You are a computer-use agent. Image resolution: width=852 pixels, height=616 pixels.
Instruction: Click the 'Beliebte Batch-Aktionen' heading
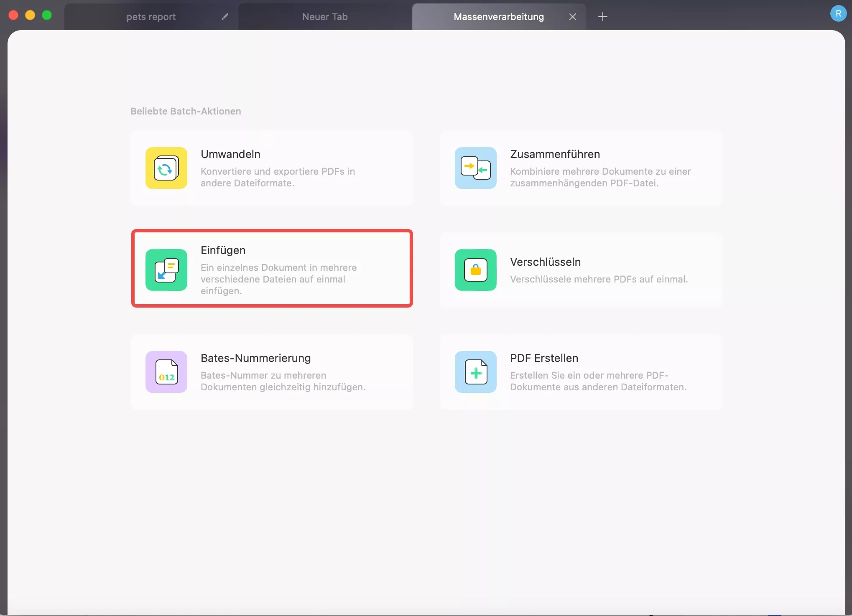click(x=186, y=111)
